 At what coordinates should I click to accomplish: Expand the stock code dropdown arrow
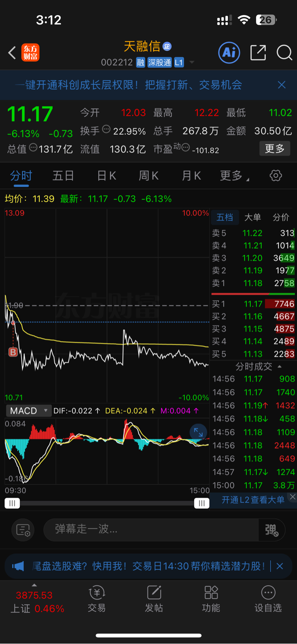pyautogui.click(x=192, y=62)
